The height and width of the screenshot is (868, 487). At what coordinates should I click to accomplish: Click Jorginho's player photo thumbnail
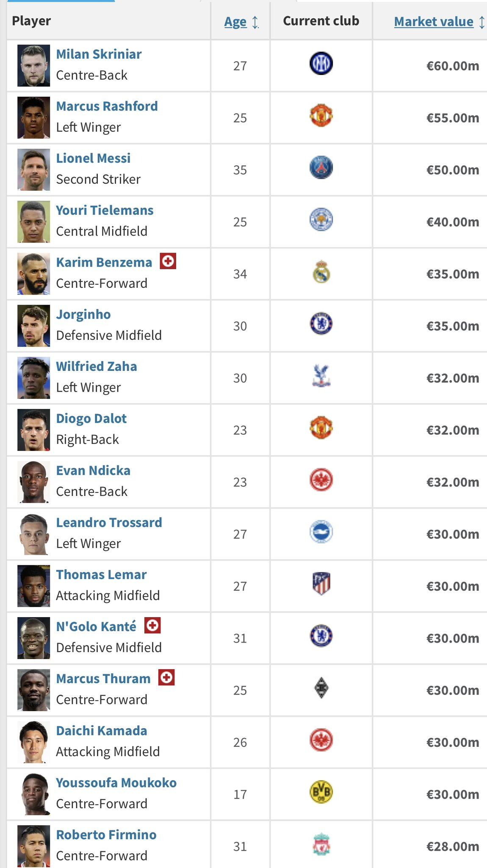coord(33,326)
